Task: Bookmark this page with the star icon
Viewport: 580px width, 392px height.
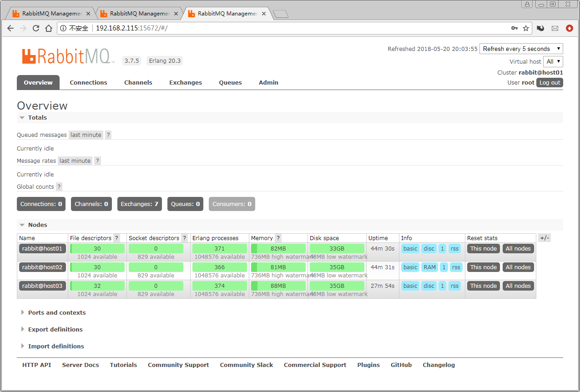Action: pos(526,28)
